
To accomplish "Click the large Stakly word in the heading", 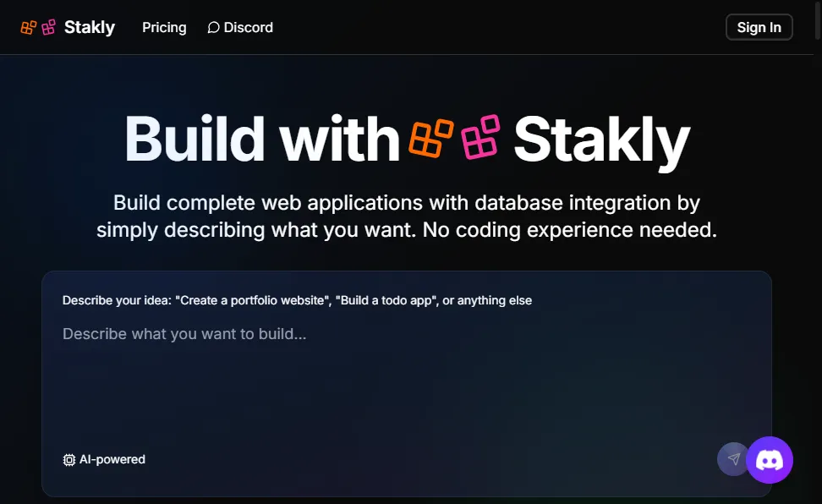I will tap(601, 139).
